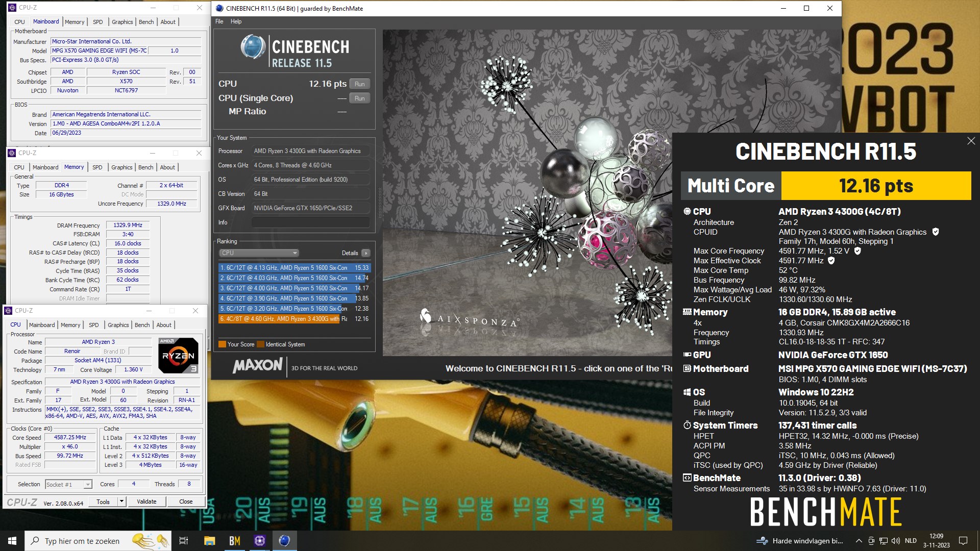Open Task View on the taskbar
This screenshot has height=551, width=980.
(184, 541)
